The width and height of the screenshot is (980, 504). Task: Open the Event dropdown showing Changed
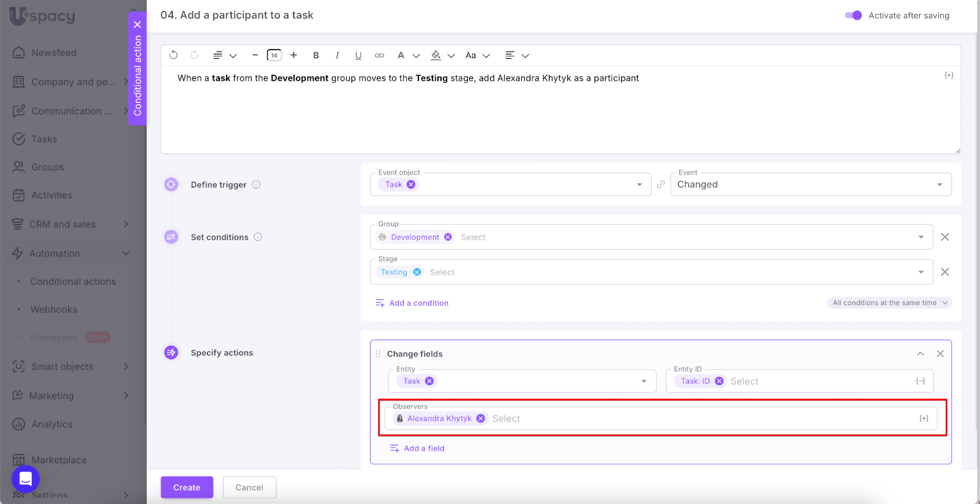[x=810, y=184]
